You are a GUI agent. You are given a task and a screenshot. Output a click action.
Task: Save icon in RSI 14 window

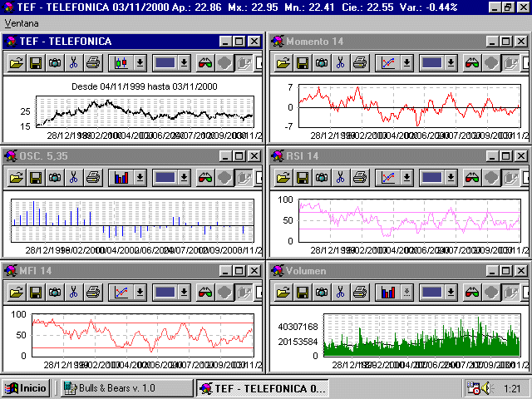(303, 177)
